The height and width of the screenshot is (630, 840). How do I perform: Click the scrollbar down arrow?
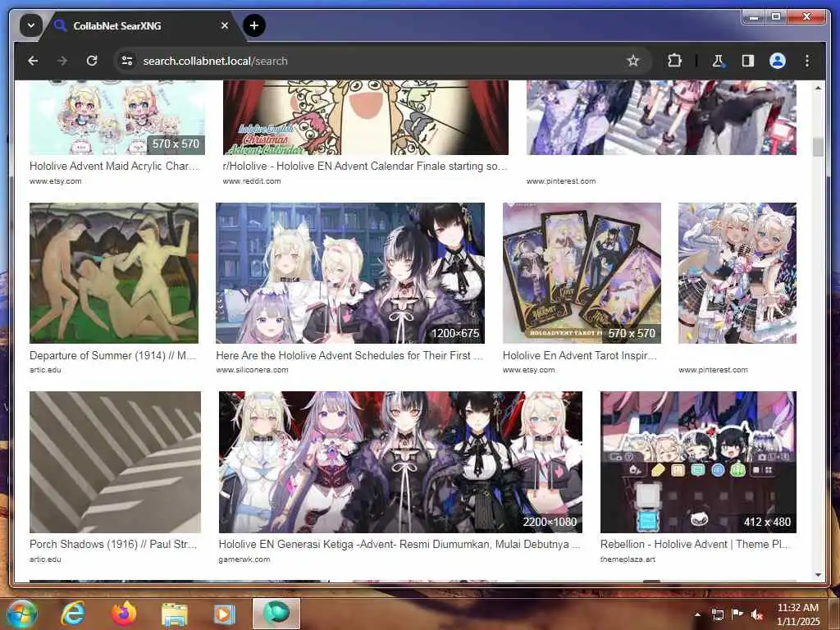click(818, 575)
